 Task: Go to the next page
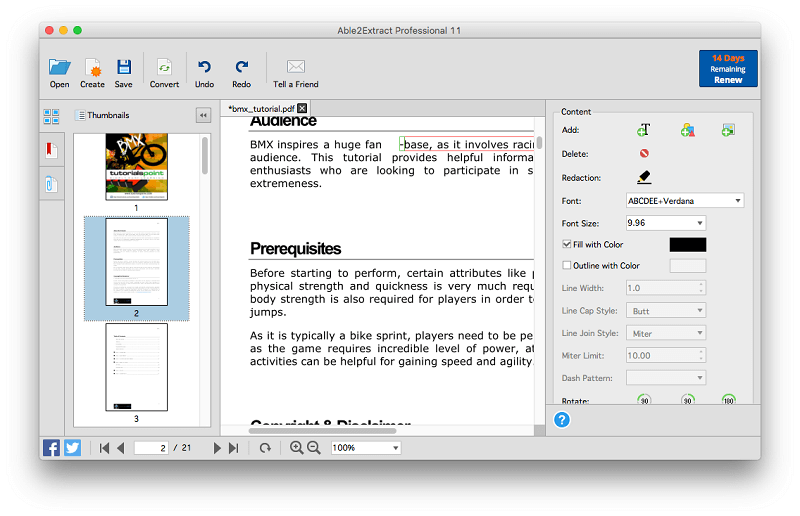pos(217,448)
